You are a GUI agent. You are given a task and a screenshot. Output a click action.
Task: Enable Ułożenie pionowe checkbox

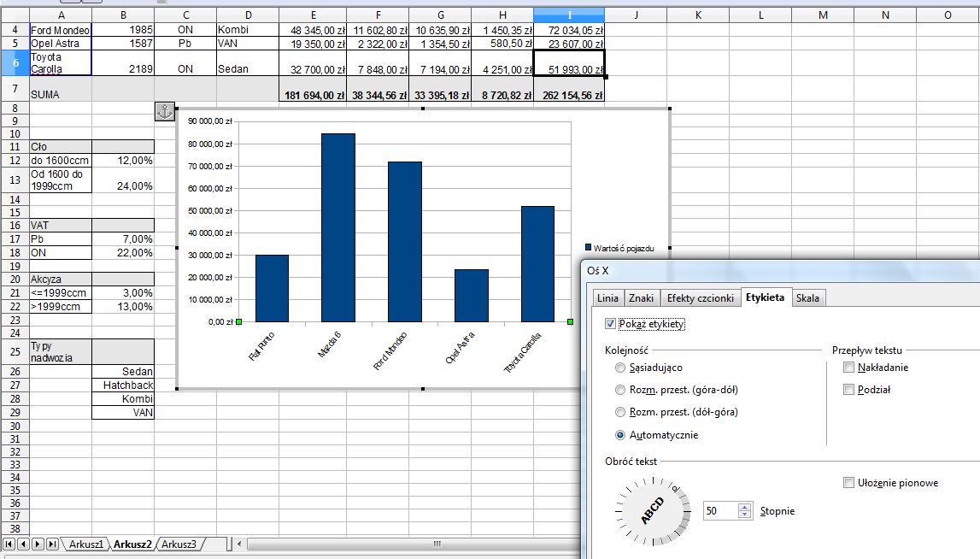tap(848, 483)
